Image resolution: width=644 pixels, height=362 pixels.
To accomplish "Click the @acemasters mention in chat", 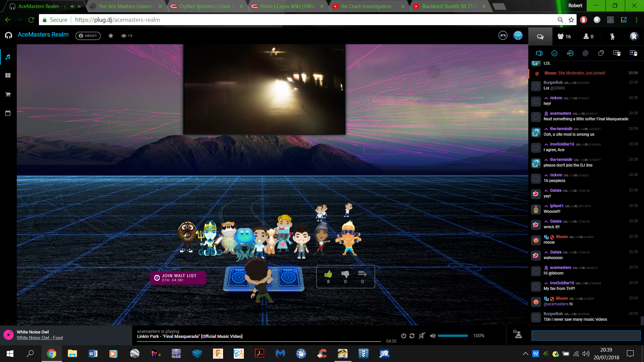I will point(556,304).
